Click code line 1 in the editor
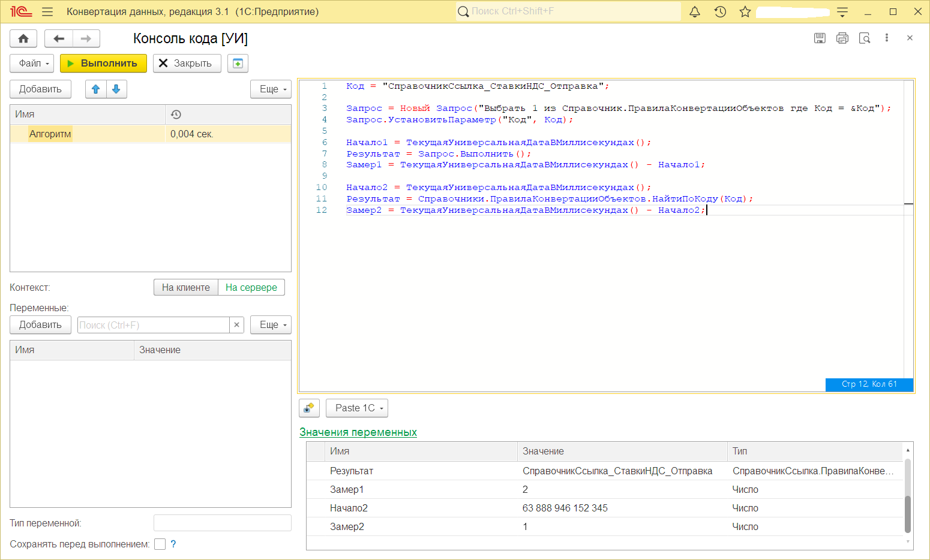The width and height of the screenshot is (930, 560). (478, 86)
